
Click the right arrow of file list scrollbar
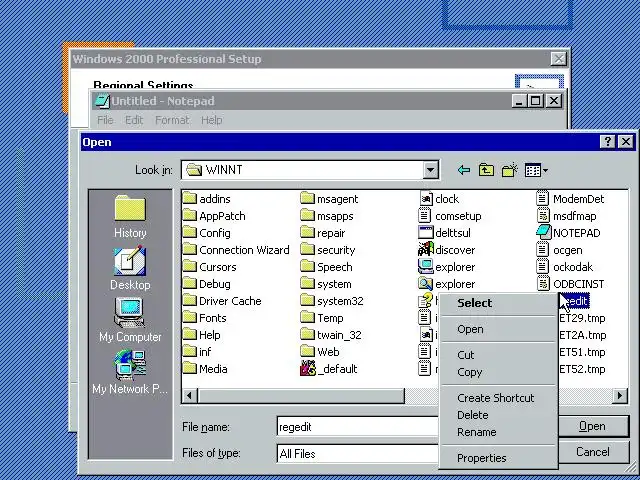click(620, 395)
